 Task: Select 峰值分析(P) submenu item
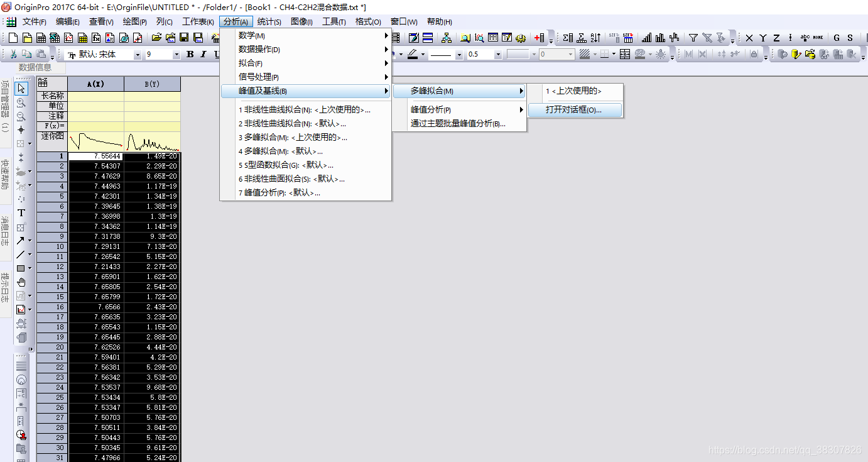(x=459, y=109)
